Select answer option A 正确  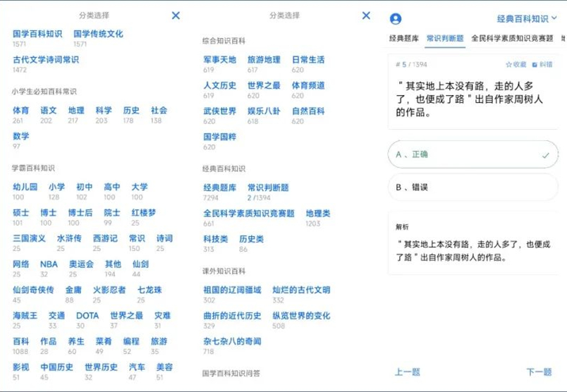473,154
